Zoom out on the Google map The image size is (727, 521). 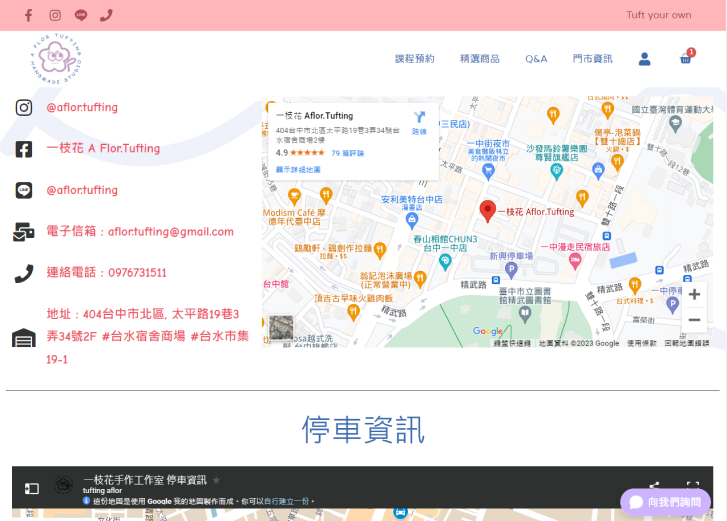(x=694, y=320)
